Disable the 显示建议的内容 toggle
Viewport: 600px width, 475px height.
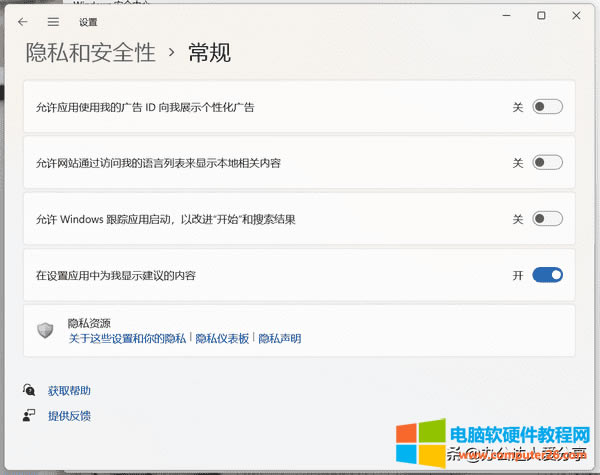(x=547, y=274)
